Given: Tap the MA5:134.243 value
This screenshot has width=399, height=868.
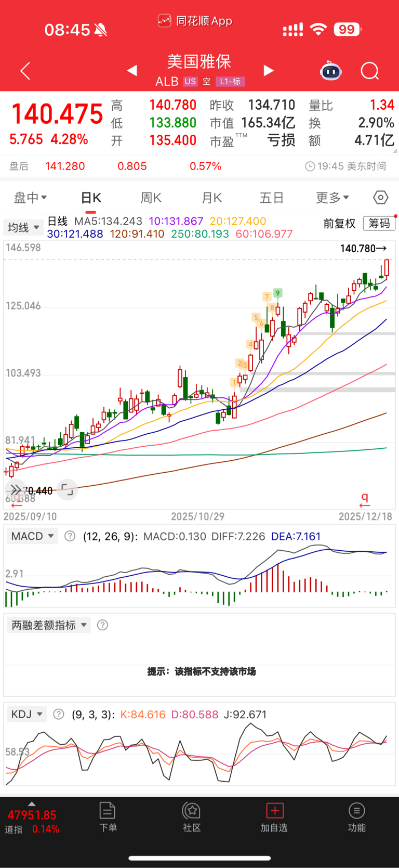Looking at the screenshot, I should [x=108, y=221].
